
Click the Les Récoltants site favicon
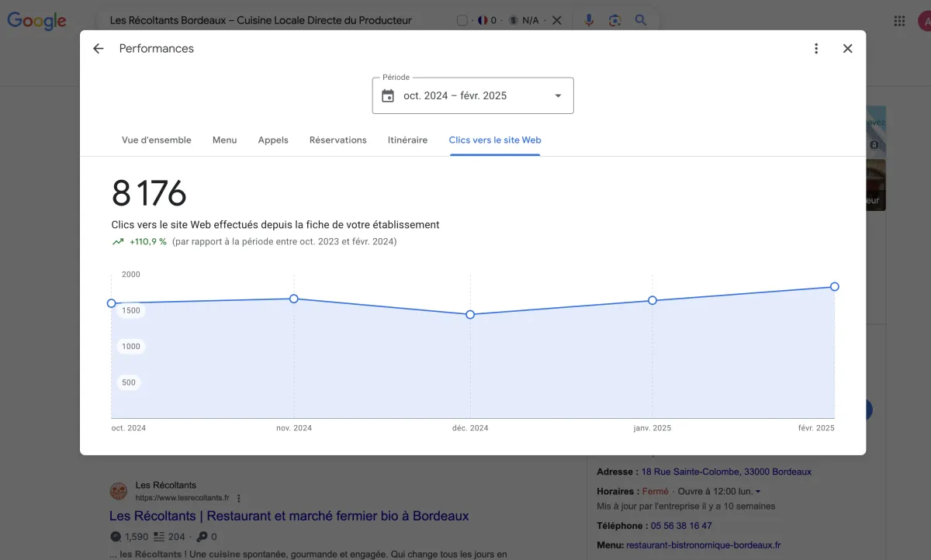coord(119,491)
